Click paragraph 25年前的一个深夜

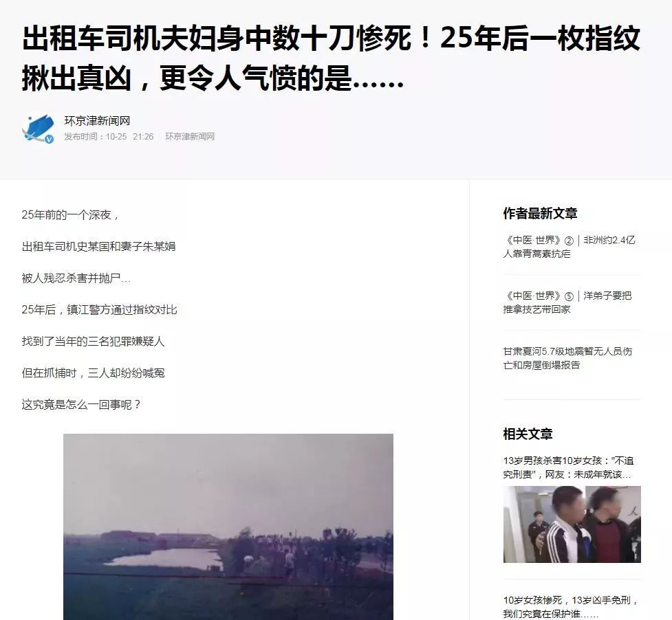point(70,215)
